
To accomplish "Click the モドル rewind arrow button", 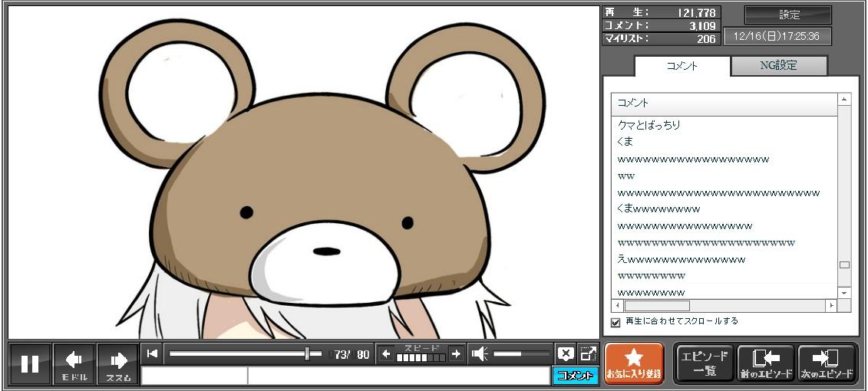I will 74,363.
